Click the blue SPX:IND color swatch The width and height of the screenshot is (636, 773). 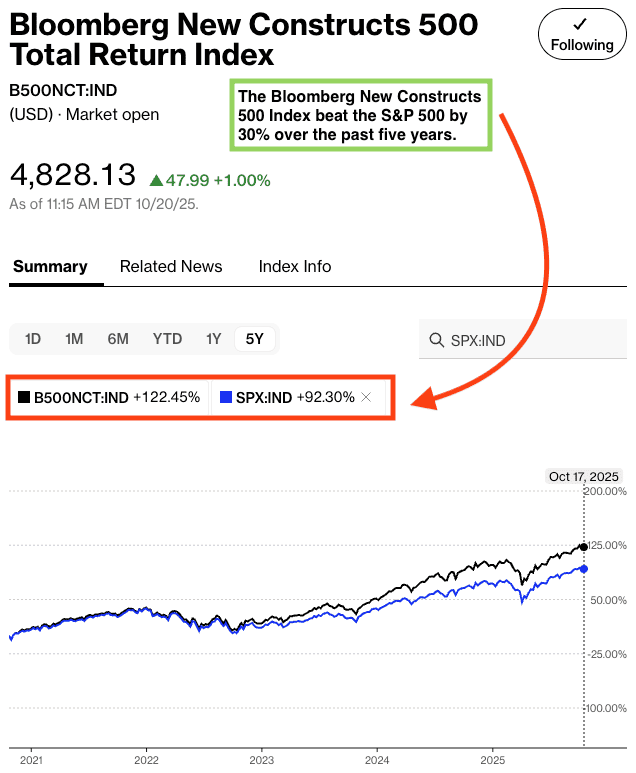[226, 397]
